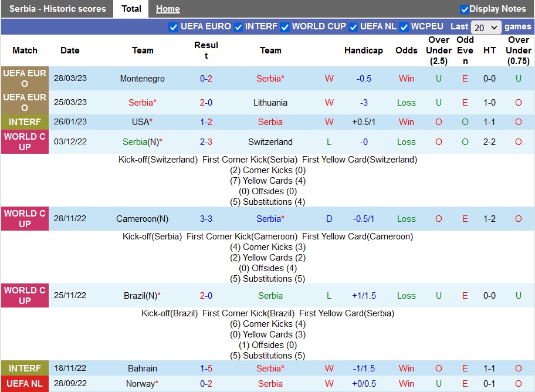Disable the WORLD CUP filter checkbox
This screenshot has width=535, height=392.
285,27
